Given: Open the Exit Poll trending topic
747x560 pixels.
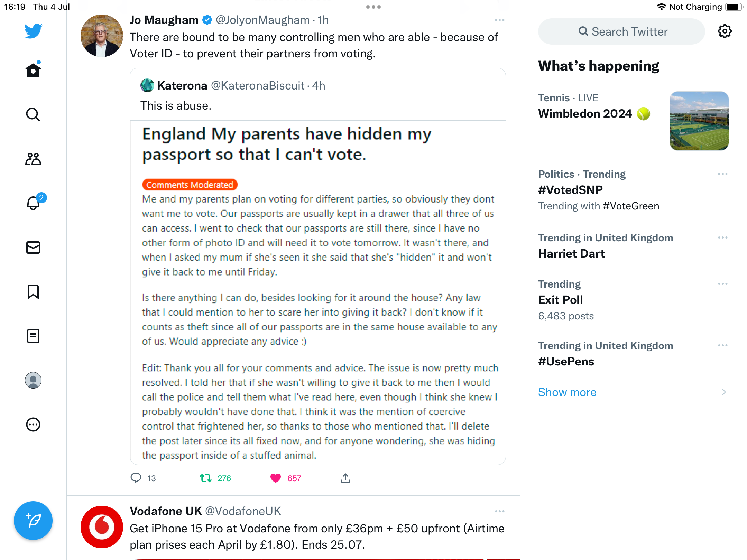Looking at the screenshot, I should pos(561,300).
